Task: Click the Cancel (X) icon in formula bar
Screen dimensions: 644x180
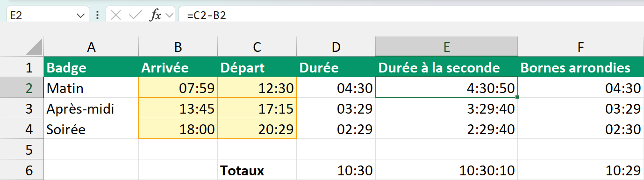Action: tap(116, 15)
